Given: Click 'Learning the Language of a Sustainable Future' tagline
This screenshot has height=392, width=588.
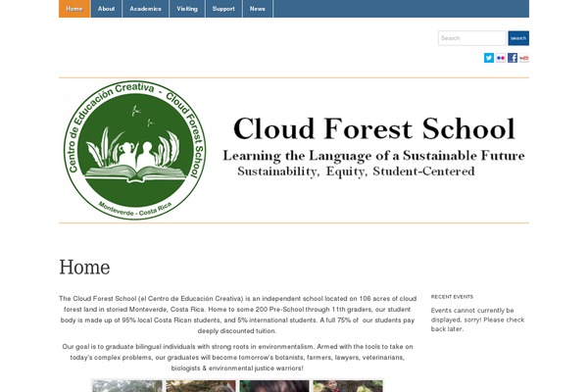Looking at the screenshot, I should click(374, 156).
